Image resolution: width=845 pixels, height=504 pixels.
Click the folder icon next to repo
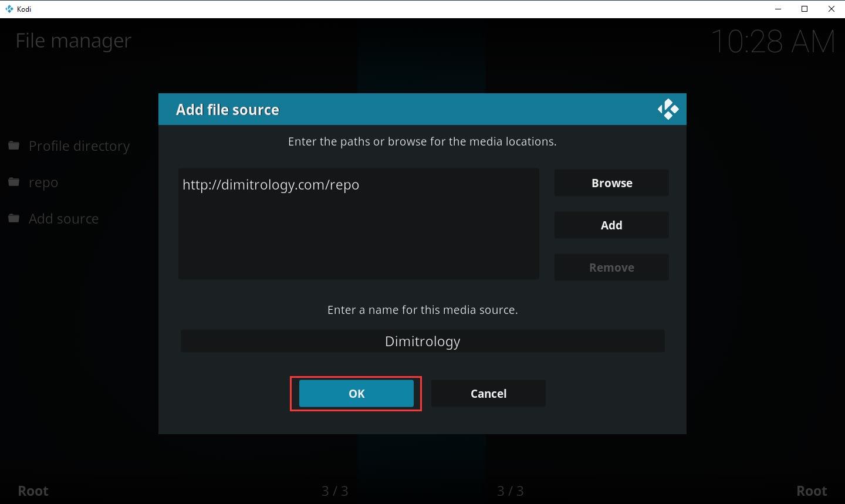13,181
